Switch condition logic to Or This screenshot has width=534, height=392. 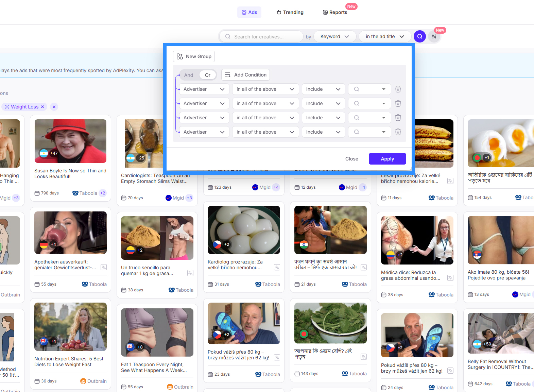coord(208,75)
